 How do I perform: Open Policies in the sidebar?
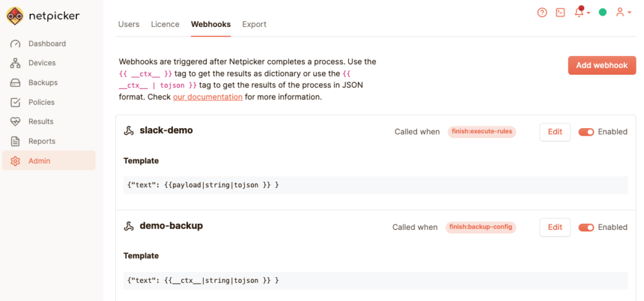(42, 102)
